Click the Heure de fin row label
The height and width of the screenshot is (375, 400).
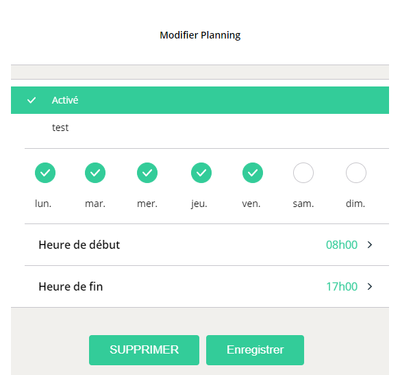pyautogui.click(x=71, y=286)
